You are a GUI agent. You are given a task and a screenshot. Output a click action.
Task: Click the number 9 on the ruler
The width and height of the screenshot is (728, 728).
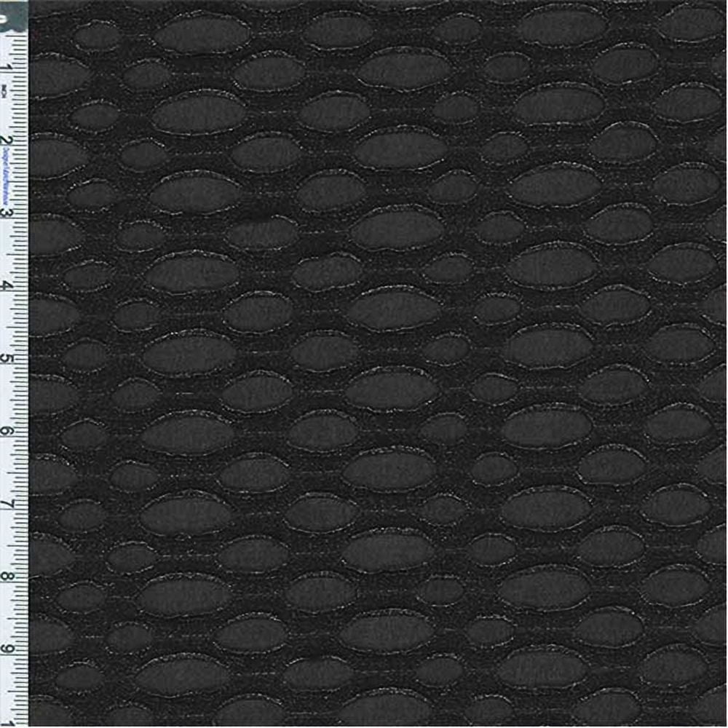(7, 649)
